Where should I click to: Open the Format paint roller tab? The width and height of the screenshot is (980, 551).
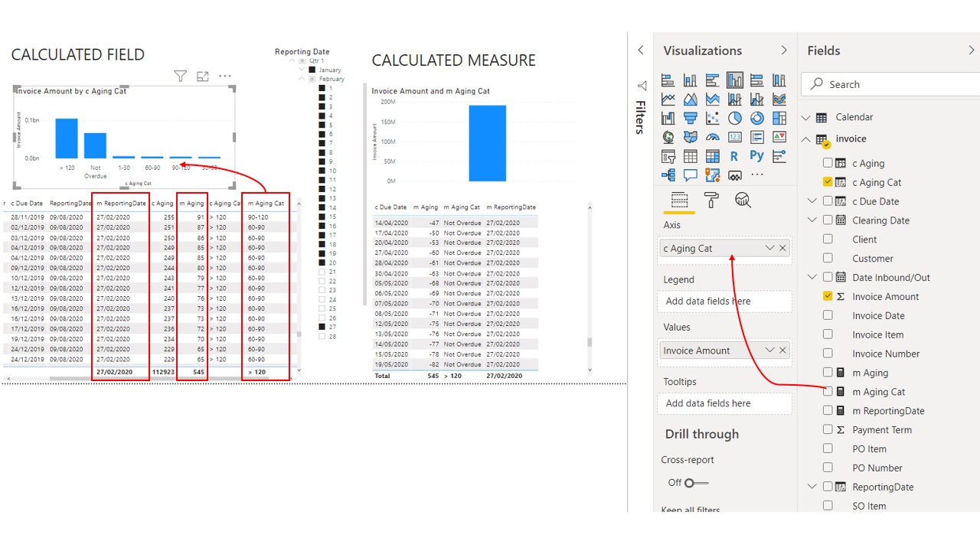711,201
